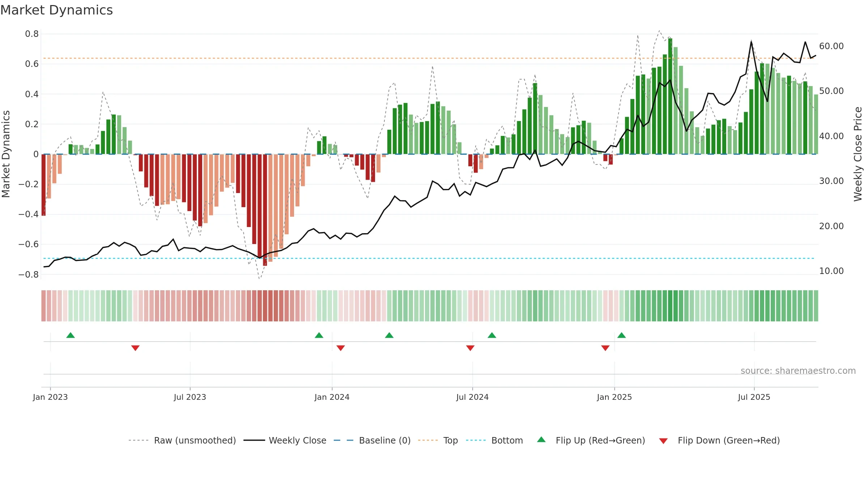Viewport: 868px width, 488px height.
Task: Click the Market Dynamics vertical axis title
Action: tap(6, 154)
